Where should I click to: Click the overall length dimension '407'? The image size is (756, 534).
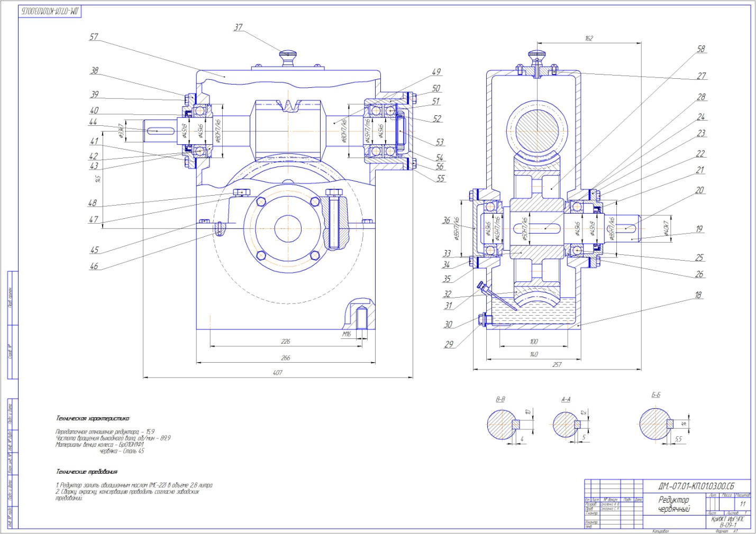click(277, 373)
